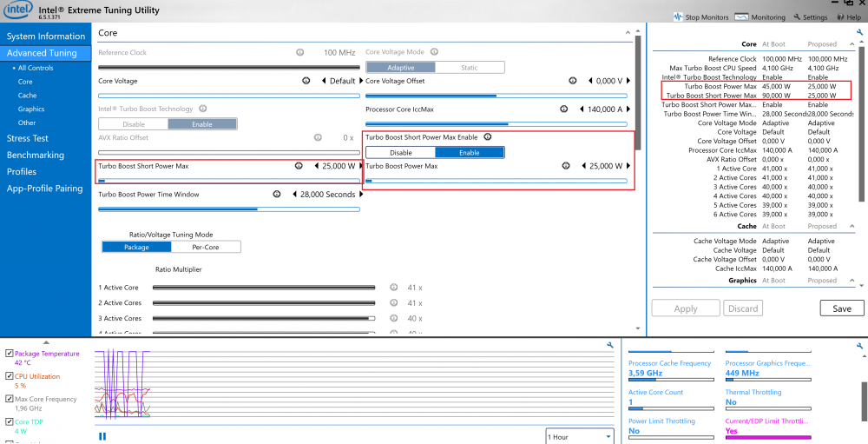
Task: Pause the monitoring graph
Action: [102, 436]
